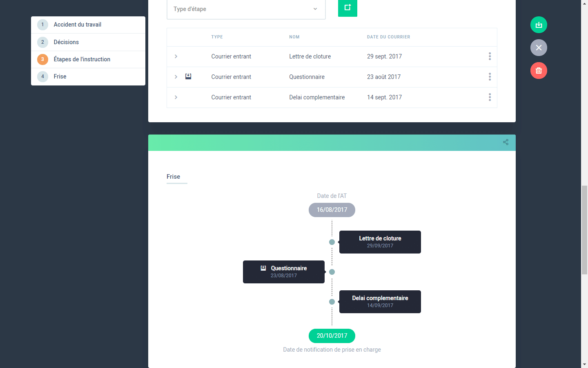Go to step 1 Accident du travail
This screenshot has width=588, height=368.
pyautogui.click(x=88, y=25)
